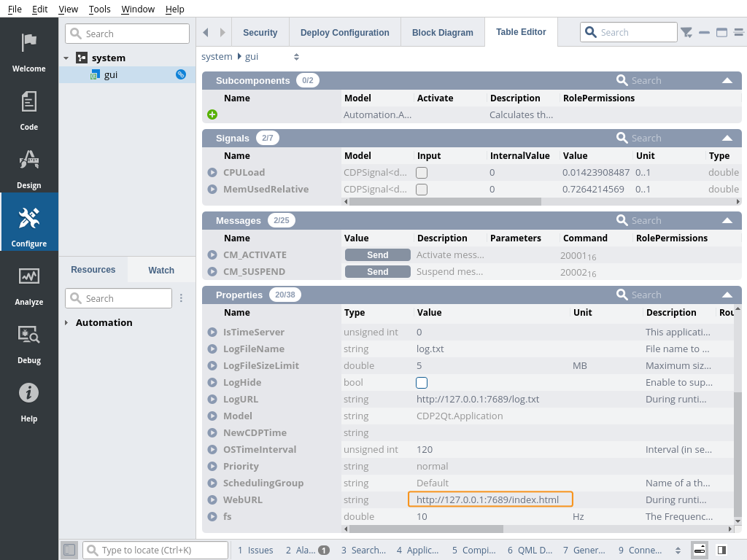Switch to Debug mode

point(29,343)
